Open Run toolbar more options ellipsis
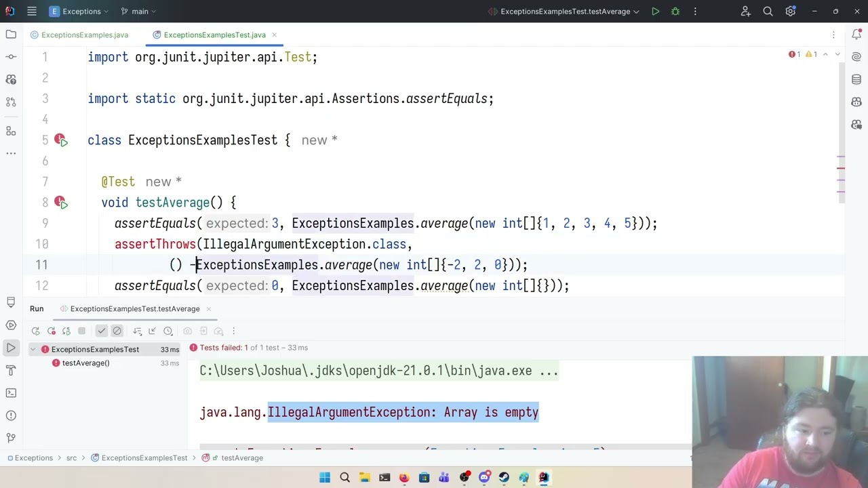This screenshot has height=488, width=868. [x=233, y=331]
